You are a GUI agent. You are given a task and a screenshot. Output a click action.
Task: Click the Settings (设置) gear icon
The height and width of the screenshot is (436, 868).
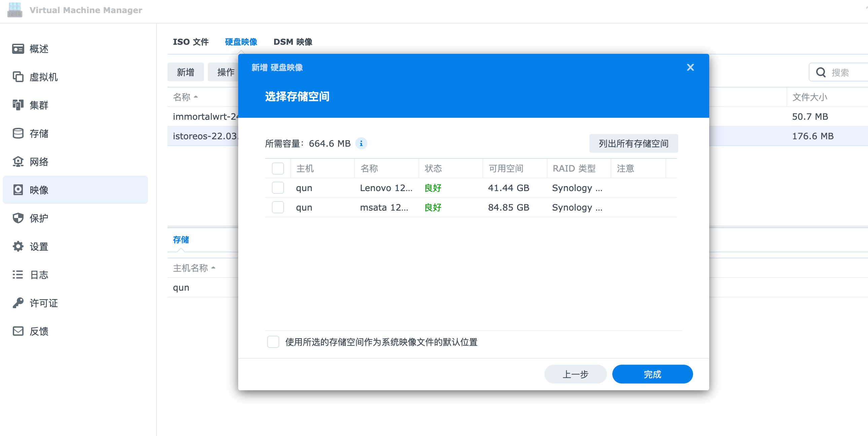point(18,246)
